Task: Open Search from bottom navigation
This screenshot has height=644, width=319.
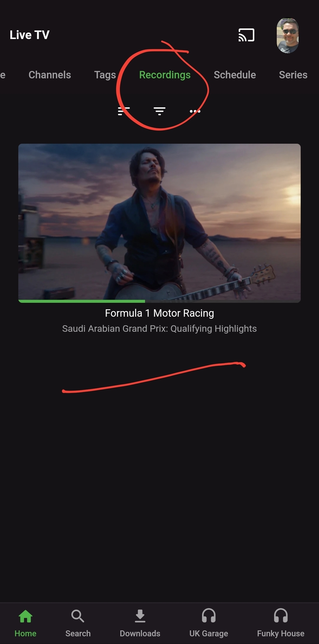Action: tap(78, 623)
